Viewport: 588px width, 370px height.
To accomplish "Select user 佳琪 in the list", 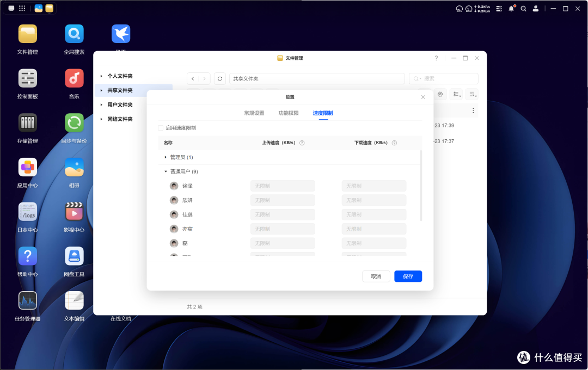I will (x=187, y=214).
